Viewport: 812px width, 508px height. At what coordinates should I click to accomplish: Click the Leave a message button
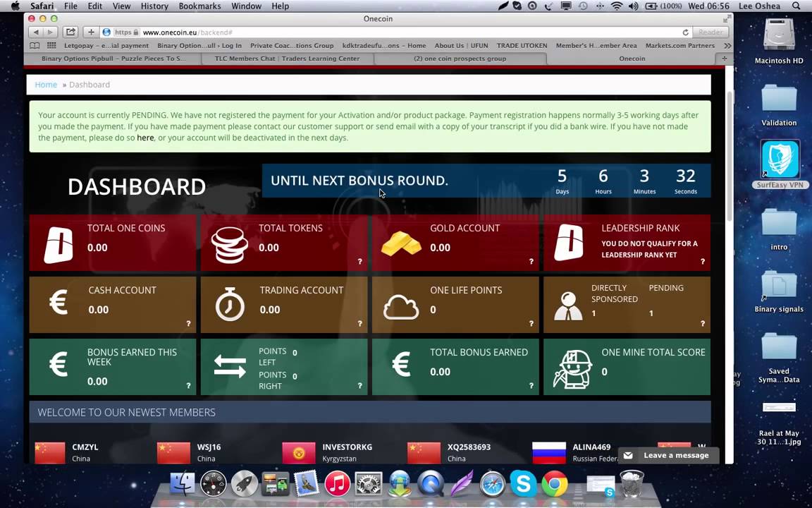pos(668,455)
